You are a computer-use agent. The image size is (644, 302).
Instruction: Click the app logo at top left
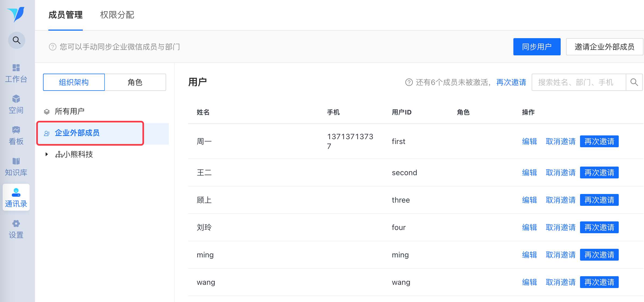16,14
